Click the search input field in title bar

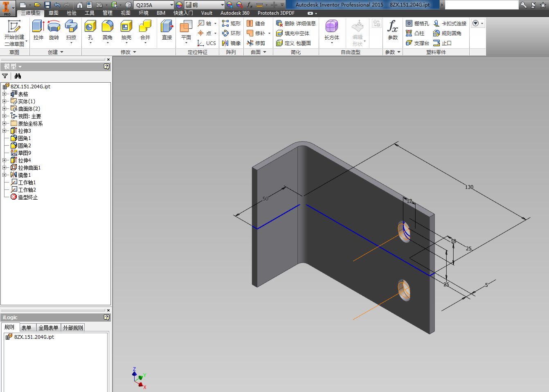(x=481, y=5)
